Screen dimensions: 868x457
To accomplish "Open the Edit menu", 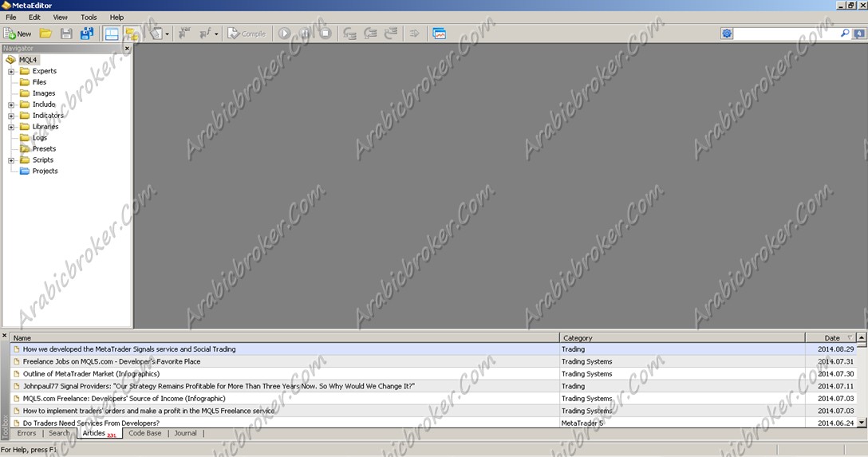I will pyautogui.click(x=34, y=18).
